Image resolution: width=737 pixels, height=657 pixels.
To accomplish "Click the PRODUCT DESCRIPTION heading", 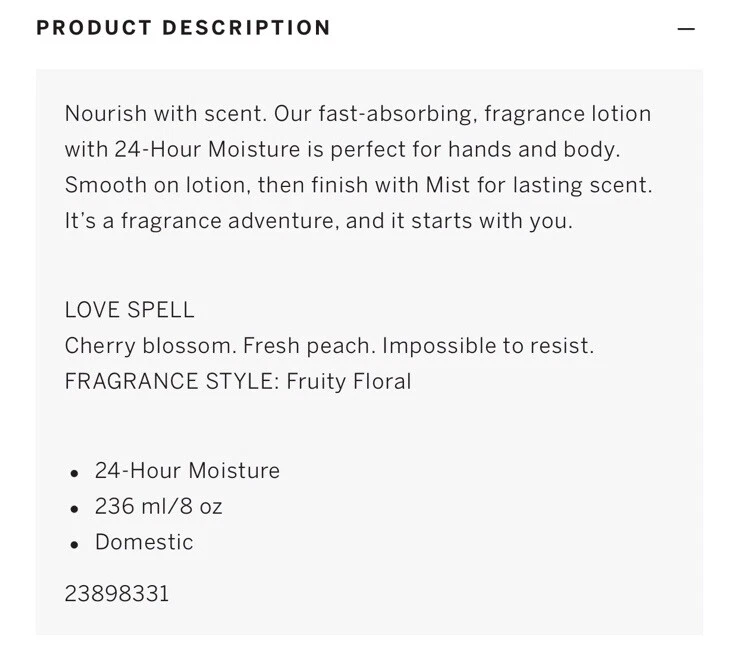I will pos(183,28).
